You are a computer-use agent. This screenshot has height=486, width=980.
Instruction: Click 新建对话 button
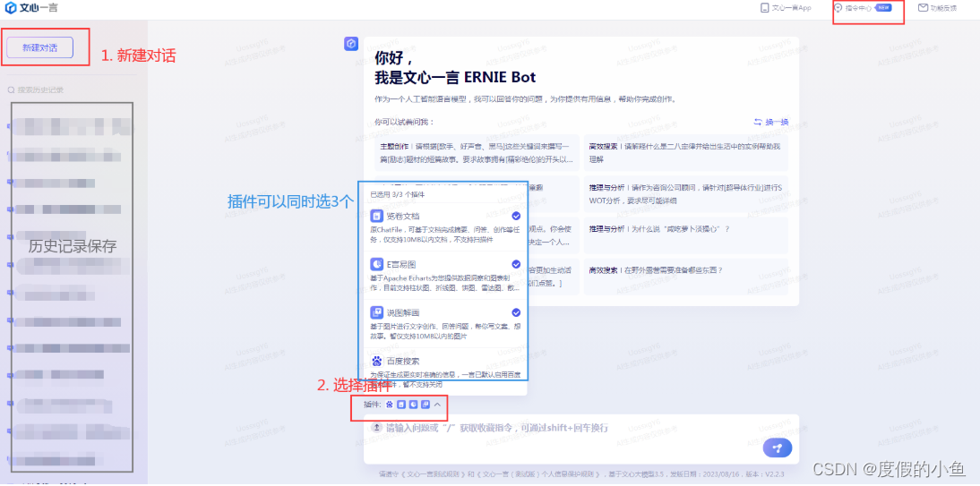(x=40, y=47)
